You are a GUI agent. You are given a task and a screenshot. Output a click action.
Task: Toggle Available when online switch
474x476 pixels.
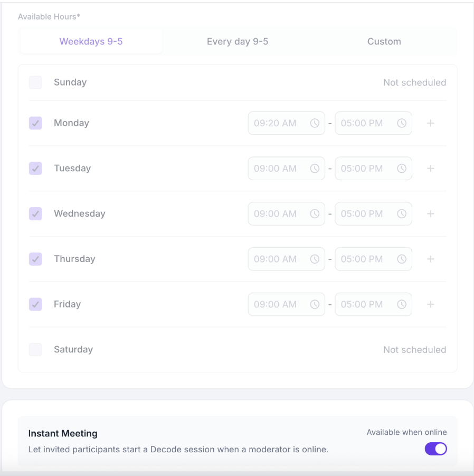tap(436, 449)
